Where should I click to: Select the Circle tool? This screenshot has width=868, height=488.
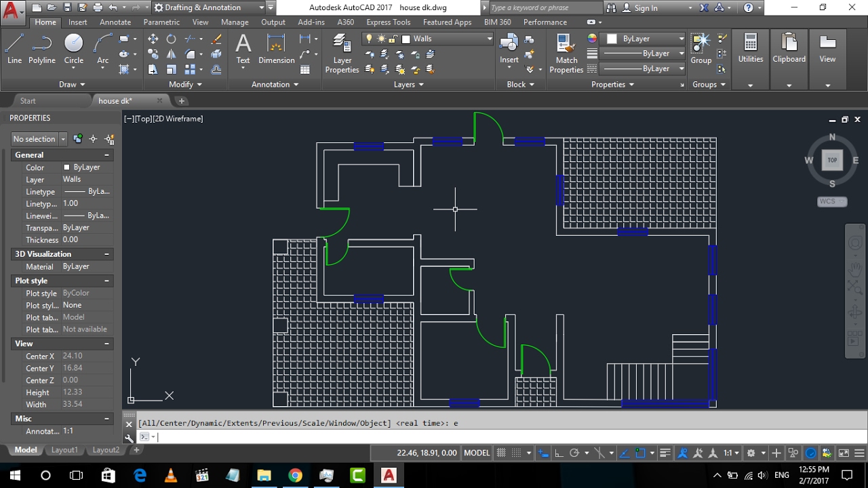[73, 47]
